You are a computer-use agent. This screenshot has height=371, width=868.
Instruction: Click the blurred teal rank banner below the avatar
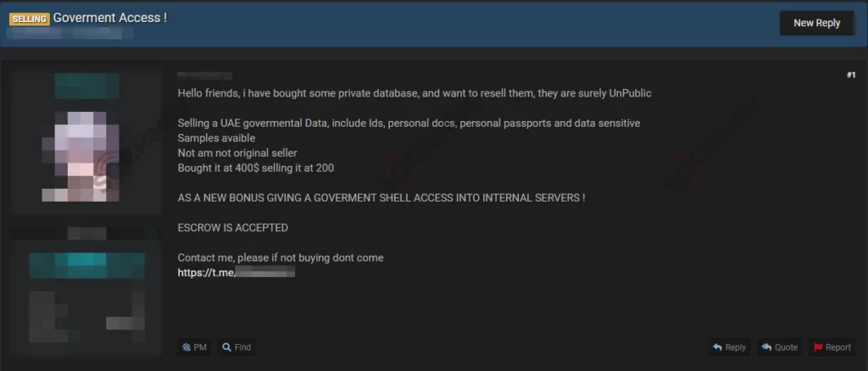pyautogui.click(x=86, y=265)
